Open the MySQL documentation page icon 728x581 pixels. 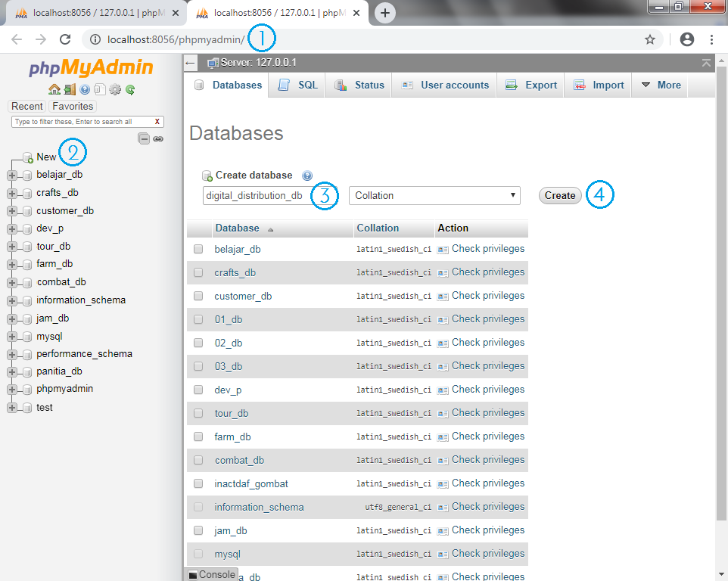(x=100, y=89)
